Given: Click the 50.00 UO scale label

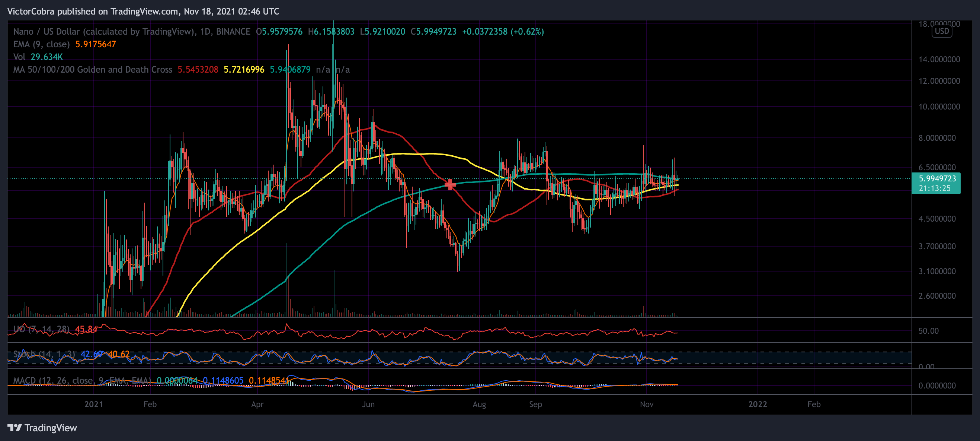Looking at the screenshot, I should (928, 330).
